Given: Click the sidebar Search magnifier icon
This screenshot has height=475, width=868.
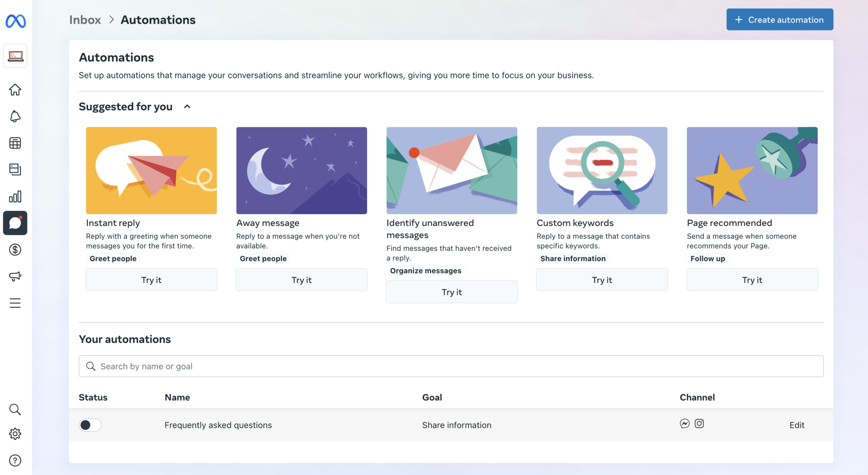Looking at the screenshot, I should [x=15, y=409].
